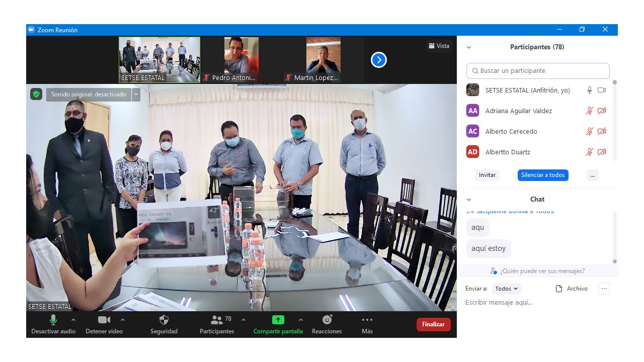Toggle the Sonido original: desactivado button
Viewport: 644px width, 362px height.
click(89, 94)
